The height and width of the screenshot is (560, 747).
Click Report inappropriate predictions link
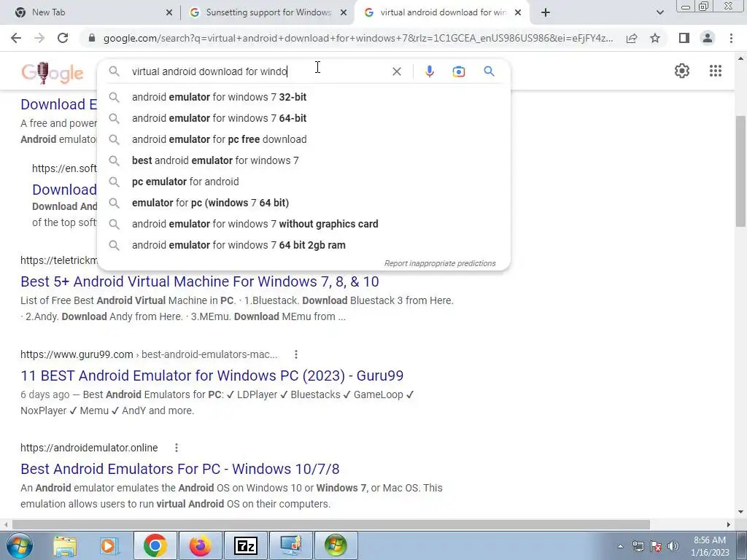tap(440, 263)
